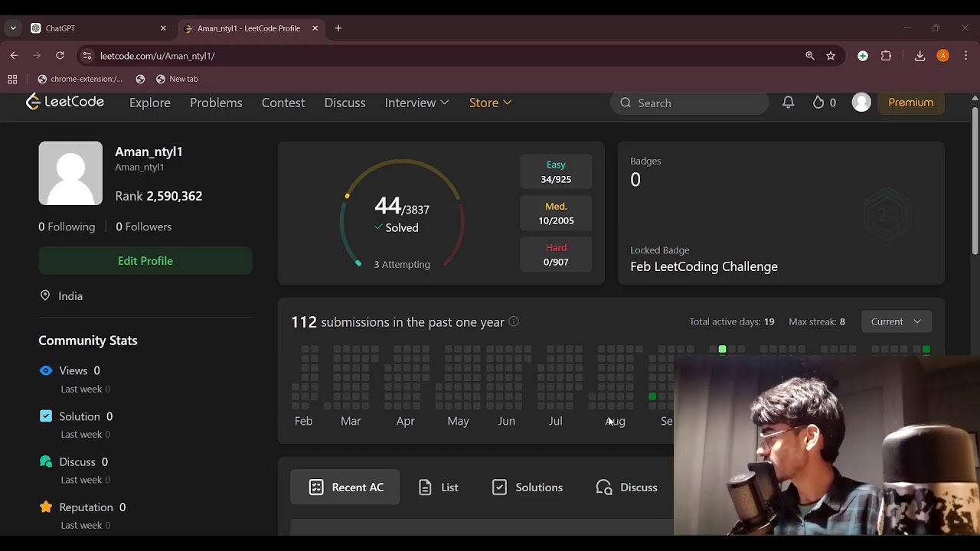The width and height of the screenshot is (980, 551).
Task: Open the user avatar menu in navbar
Action: pos(861,103)
